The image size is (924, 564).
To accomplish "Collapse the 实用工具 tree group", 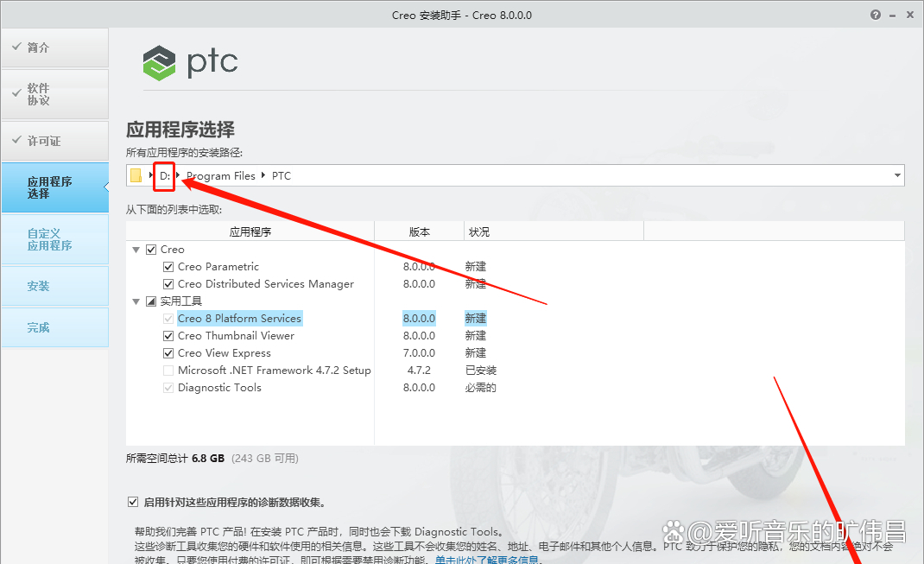I will pos(136,301).
